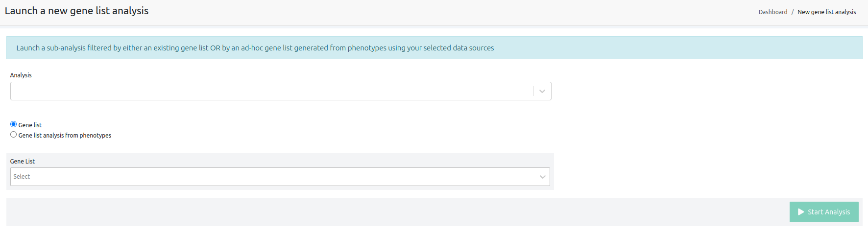Click the 'Gene list analysis from phenotypes' label
Image resolution: width=868 pixels, height=233 pixels.
(65, 136)
